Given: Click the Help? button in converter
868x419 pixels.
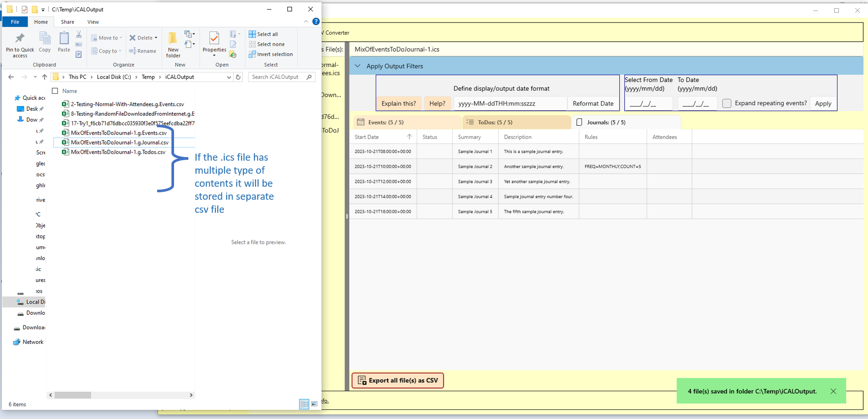Looking at the screenshot, I should click(x=437, y=103).
